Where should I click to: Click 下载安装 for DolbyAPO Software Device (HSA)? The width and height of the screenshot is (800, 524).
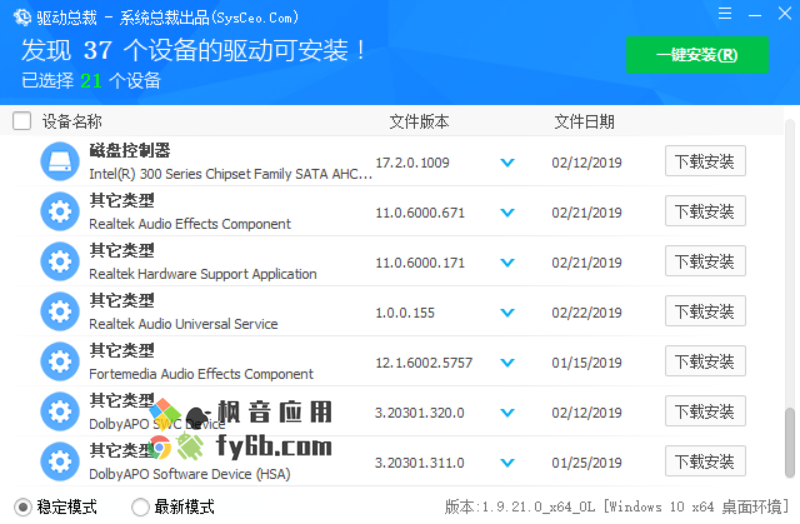(705, 461)
